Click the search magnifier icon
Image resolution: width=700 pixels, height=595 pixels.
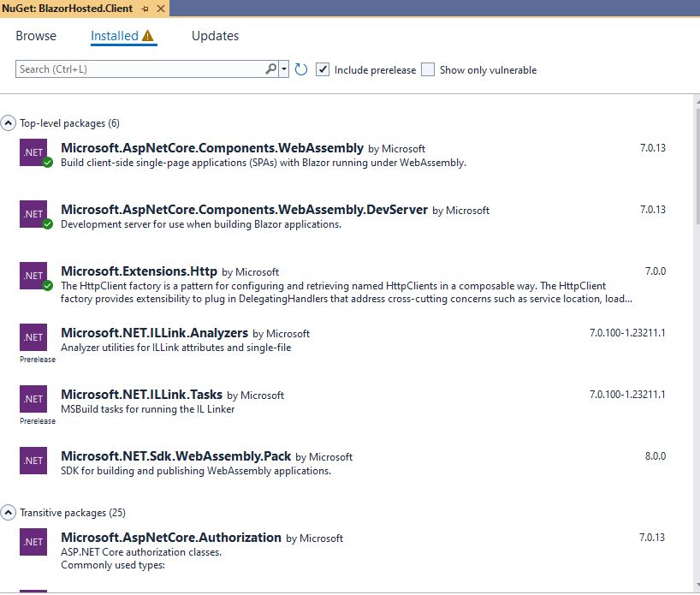pyautogui.click(x=271, y=69)
